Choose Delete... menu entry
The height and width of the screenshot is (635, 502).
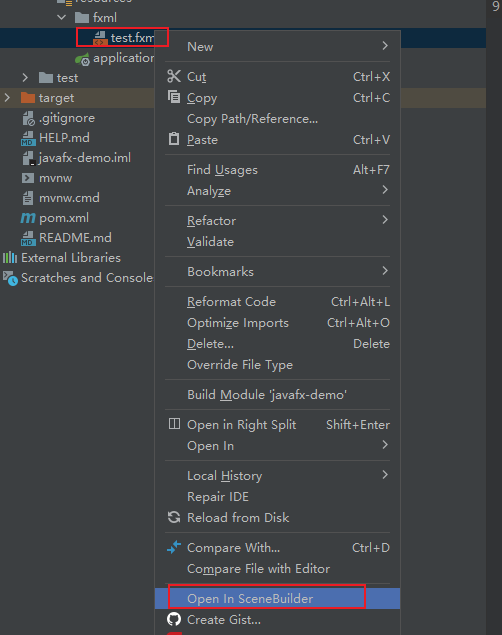[x=277, y=344]
